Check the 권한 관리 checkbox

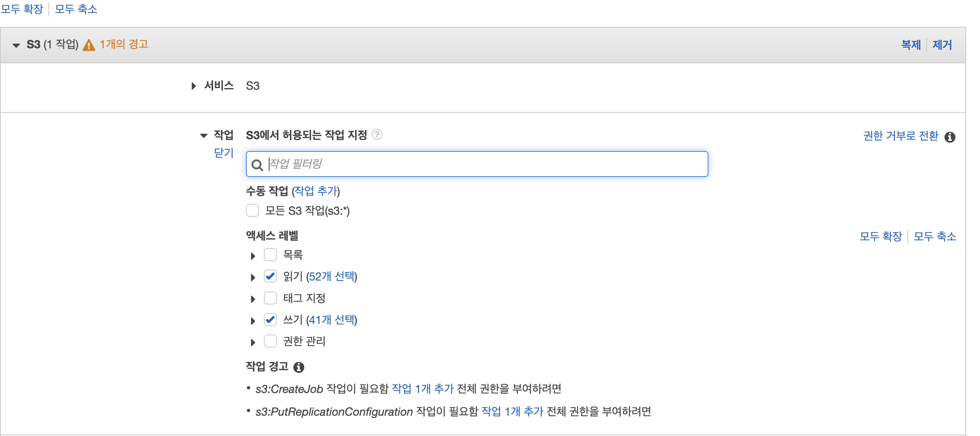tap(270, 341)
